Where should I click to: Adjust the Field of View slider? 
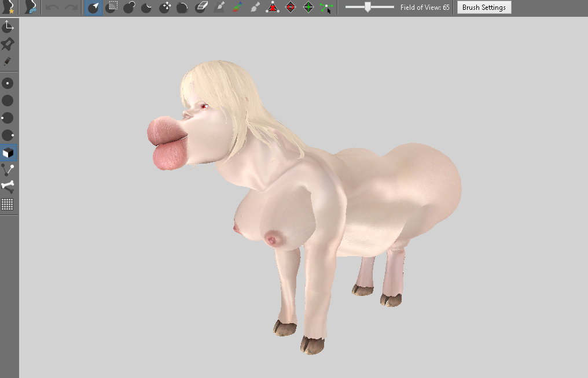point(369,7)
